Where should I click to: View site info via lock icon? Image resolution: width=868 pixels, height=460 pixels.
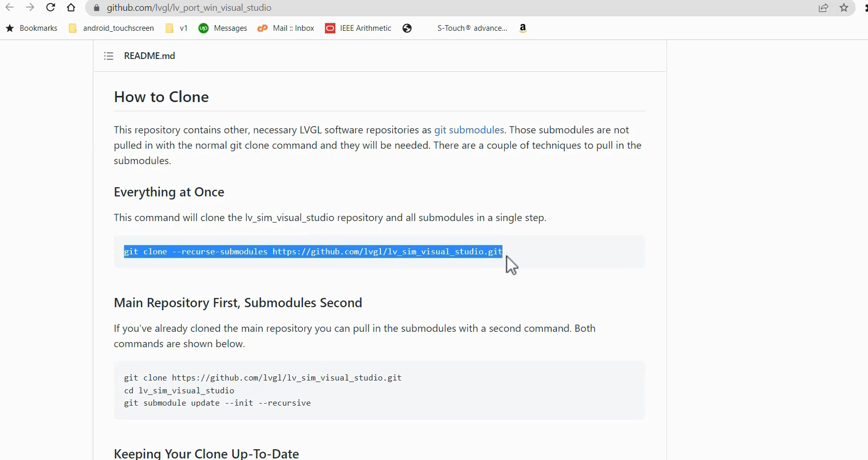96,8
